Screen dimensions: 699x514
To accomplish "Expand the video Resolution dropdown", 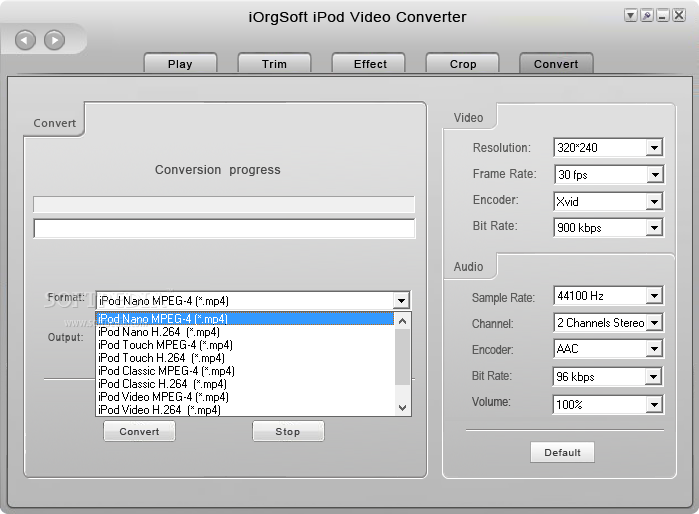I will click(x=654, y=148).
